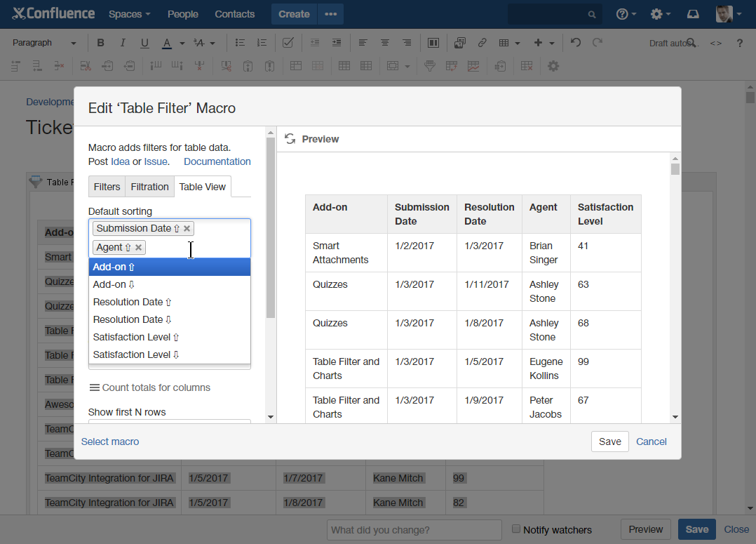Remove the Submission Date sorting tag
The width and height of the screenshot is (756, 544).
187,229
